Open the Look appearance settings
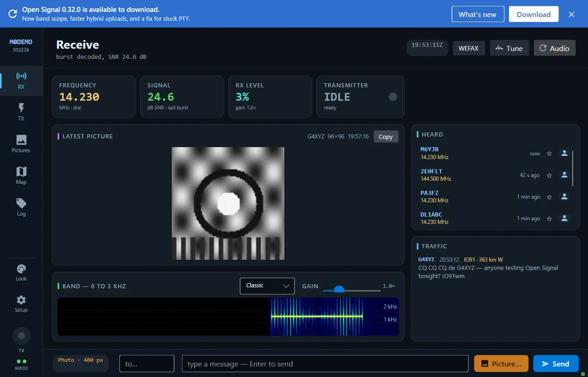588x377 pixels. 21,273
